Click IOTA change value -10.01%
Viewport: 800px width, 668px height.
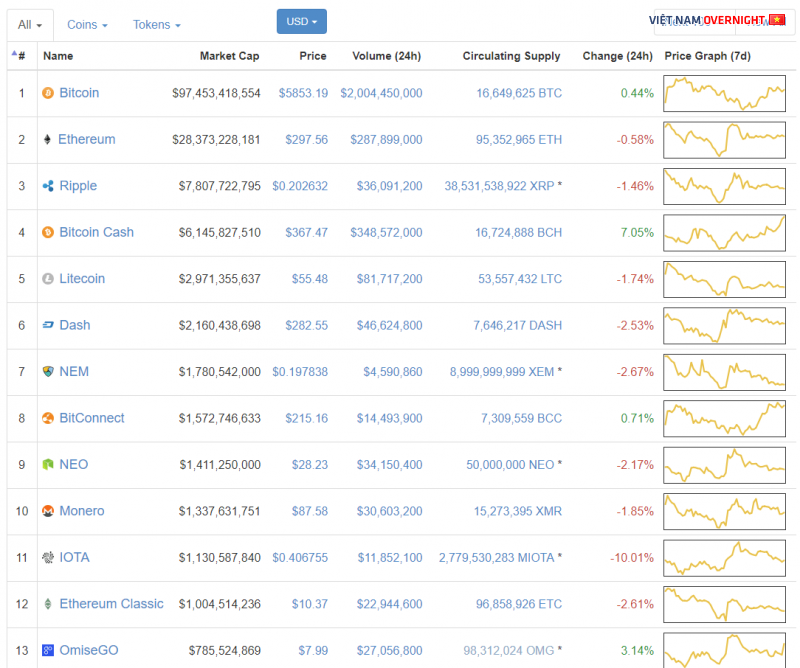pyautogui.click(x=632, y=558)
